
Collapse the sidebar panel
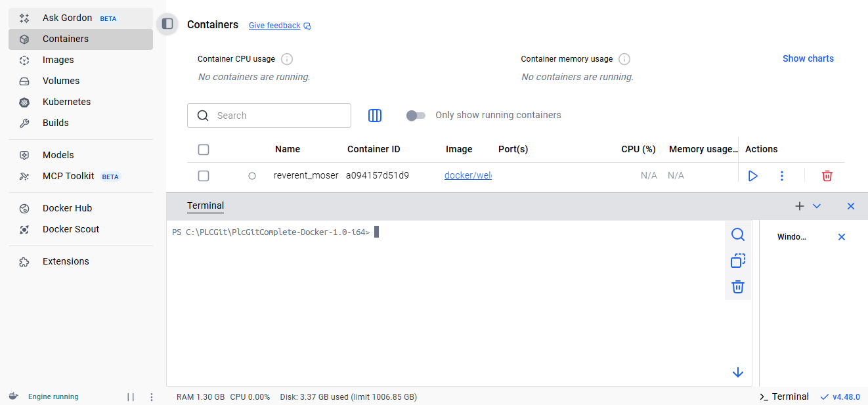(x=167, y=24)
